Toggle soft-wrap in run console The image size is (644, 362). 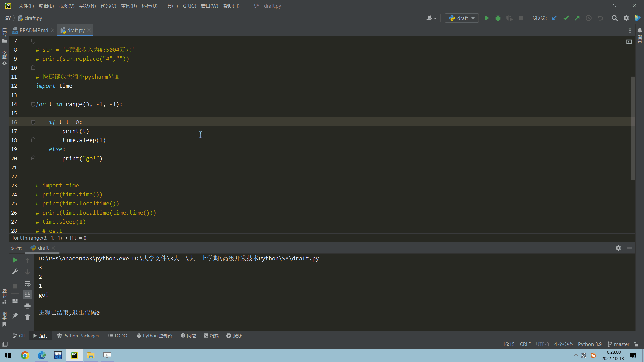[28, 284]
